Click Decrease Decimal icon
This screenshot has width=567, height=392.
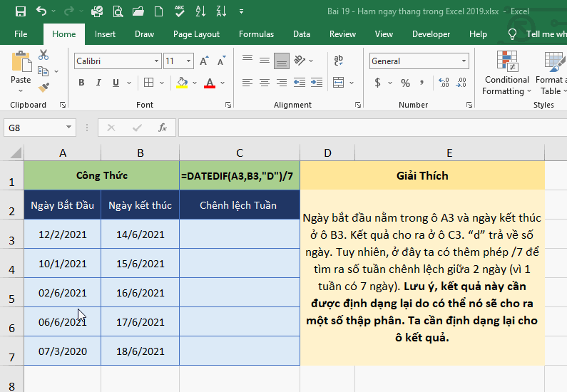461,83
